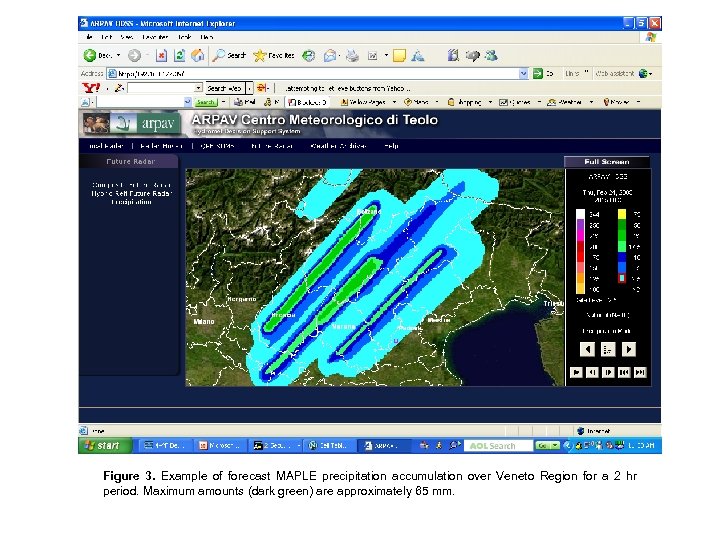
Task: Click the cyan highlighted legend swatch
Action: [622, 278]
